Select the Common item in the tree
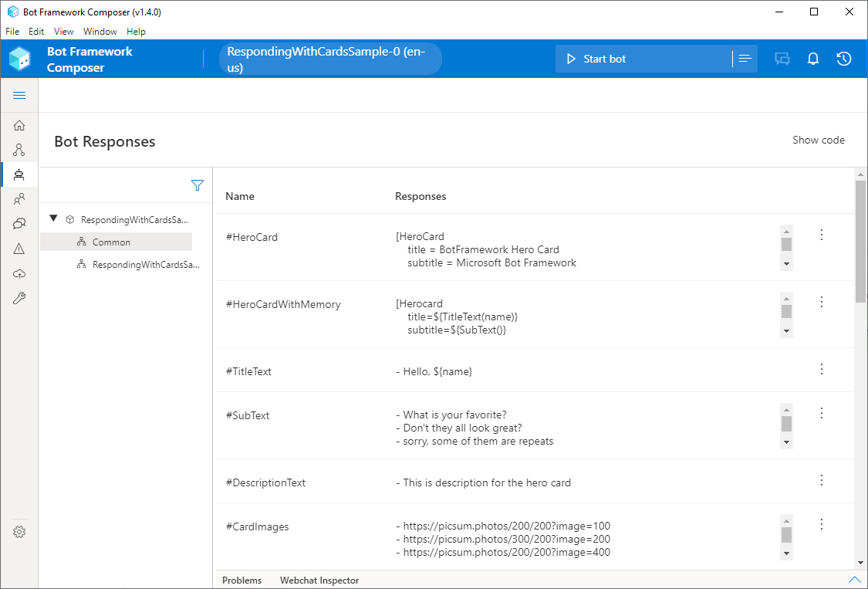 (111, 242)
